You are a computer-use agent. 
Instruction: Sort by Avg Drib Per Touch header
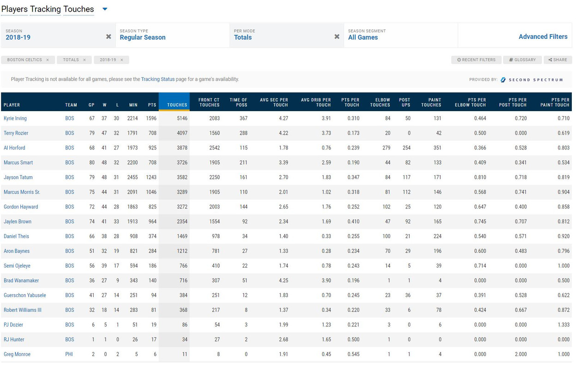(x=316, y=102)
